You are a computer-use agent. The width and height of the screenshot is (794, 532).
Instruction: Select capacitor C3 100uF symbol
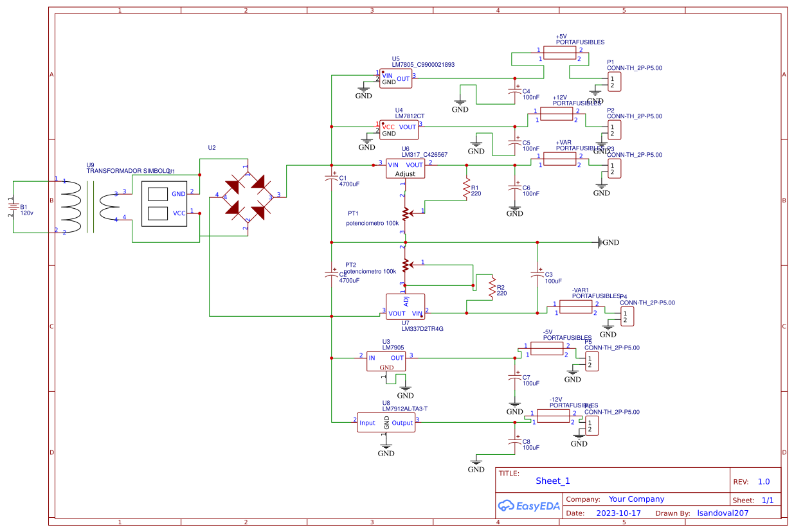click(x=536, y=274)
